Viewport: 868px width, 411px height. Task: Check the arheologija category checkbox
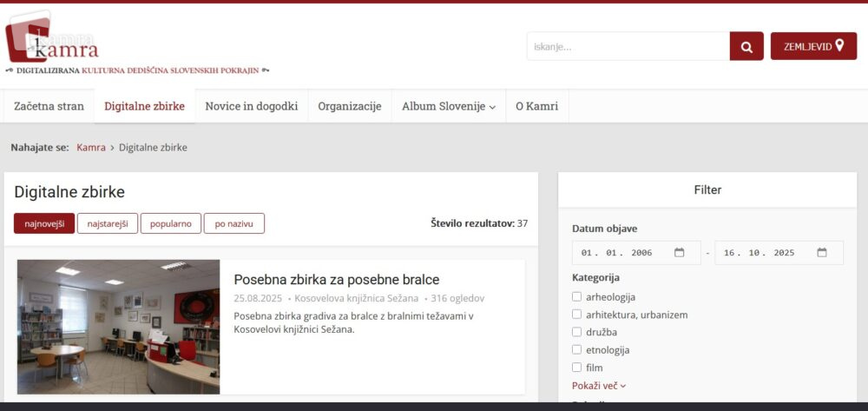(577, 297)
